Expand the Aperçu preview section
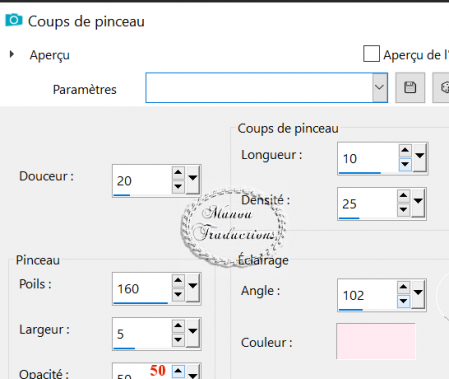Screen dimensions: 449x379 (x=12, y=54)
